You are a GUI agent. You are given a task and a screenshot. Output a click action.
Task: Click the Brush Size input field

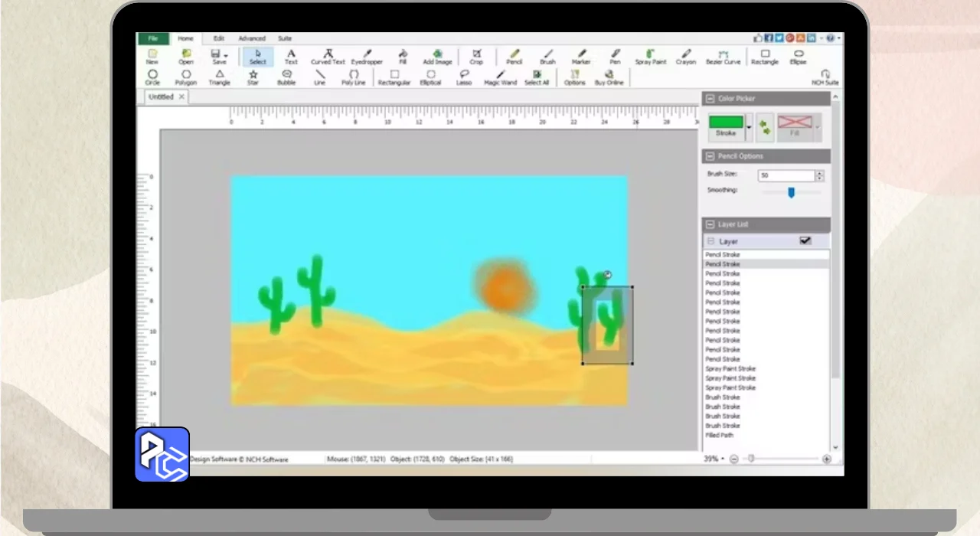(786, 175)
